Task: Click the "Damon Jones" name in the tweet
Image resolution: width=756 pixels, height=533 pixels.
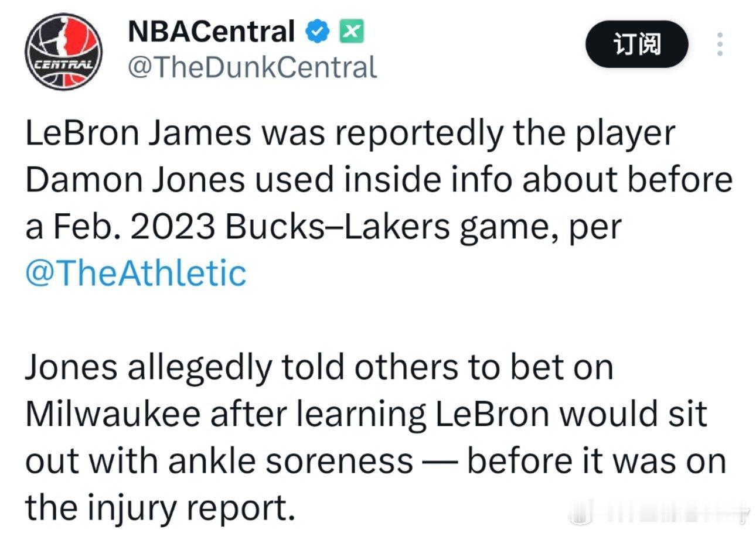Action: point(135,181)
